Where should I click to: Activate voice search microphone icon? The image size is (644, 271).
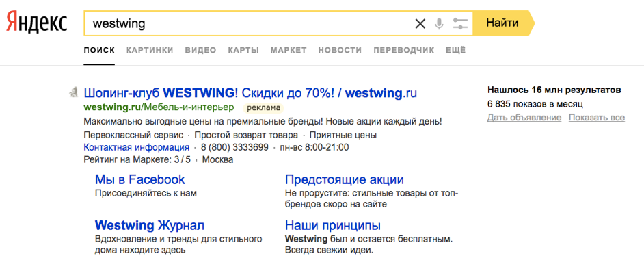tap(440, 24)
